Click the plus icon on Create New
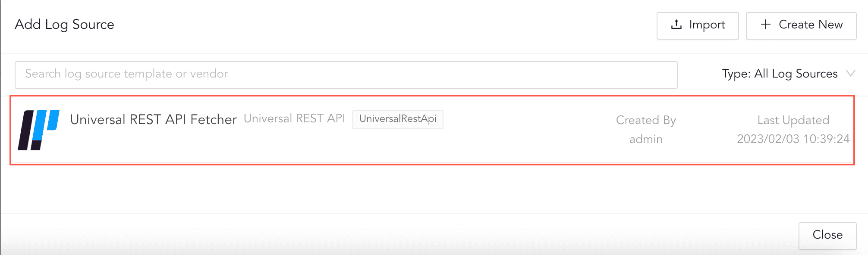Viewport: 868px width, 255px height. (766, 25)
